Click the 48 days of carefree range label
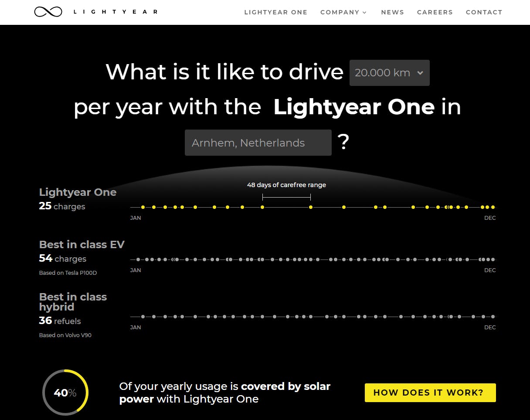Screen dimensions: 530x420 (x=286, y=185)
